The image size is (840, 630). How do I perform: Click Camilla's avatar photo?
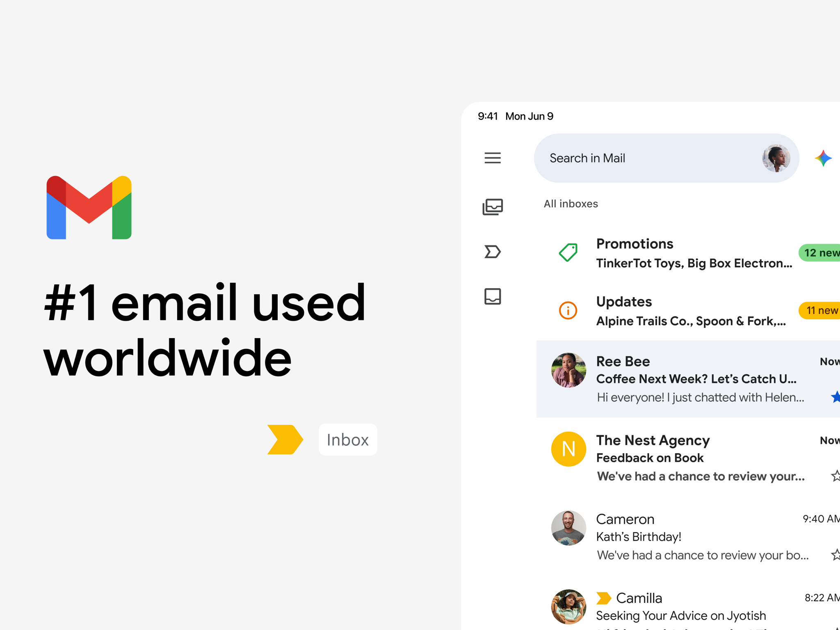point(568,607)
